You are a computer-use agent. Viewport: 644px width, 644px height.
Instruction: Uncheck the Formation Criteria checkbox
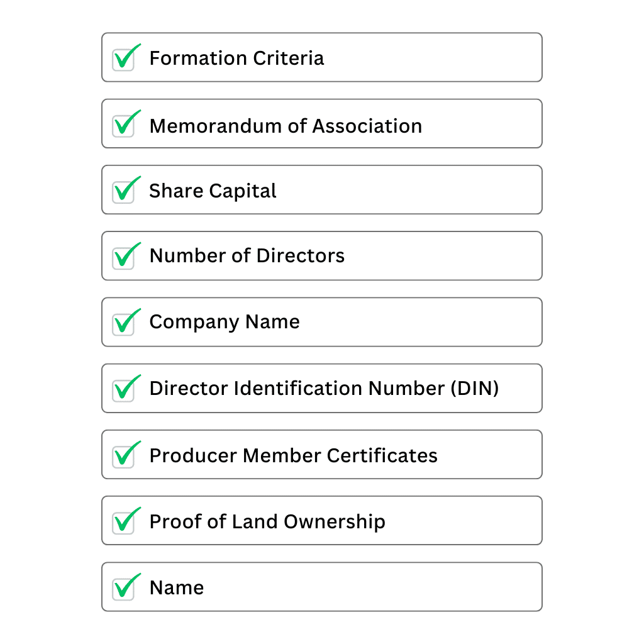point(124,59)
